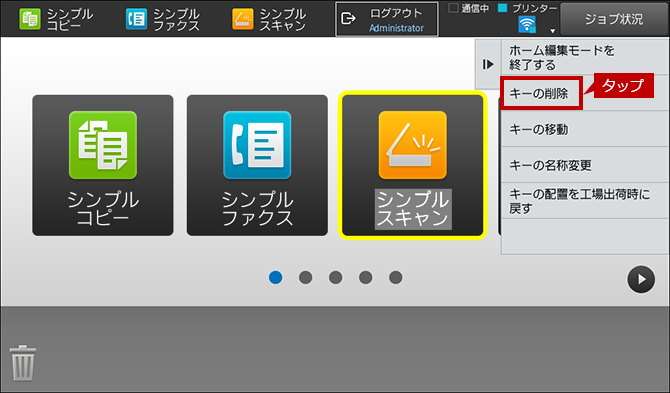
Task: Toggle the 通信中 indicator checkbox
Action: click(x=453, y=8)
